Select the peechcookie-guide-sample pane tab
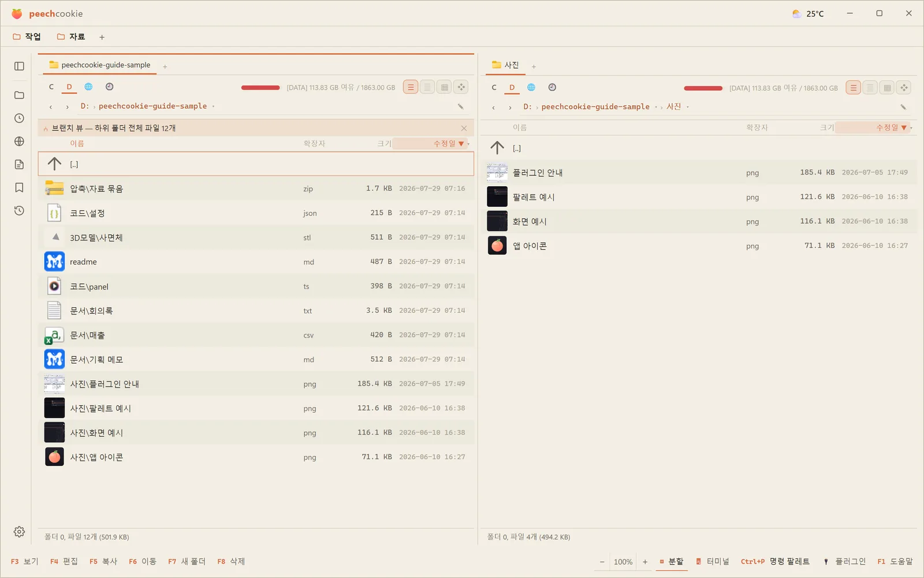 pos(100,65)
